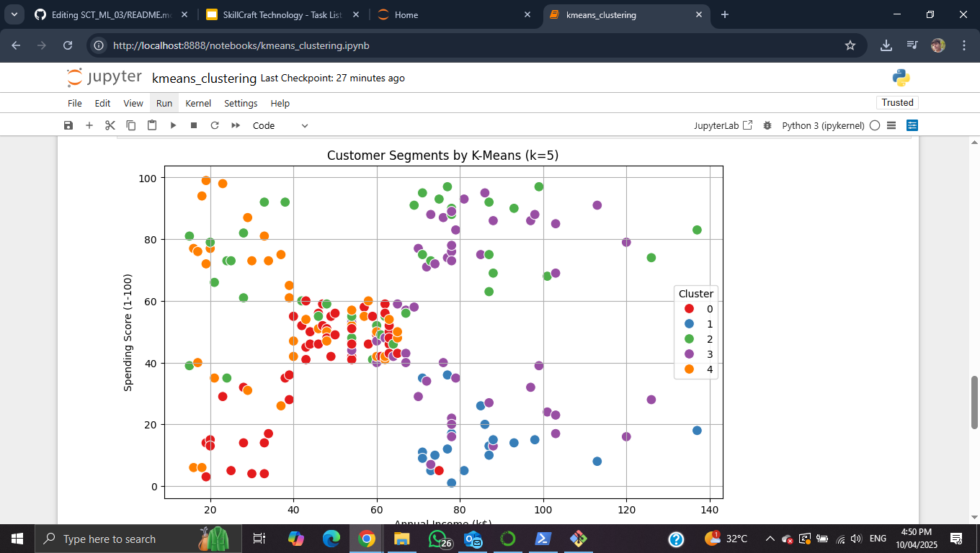
Task: Cut the selected cell with scissors icon
Action: coord(110,125)
